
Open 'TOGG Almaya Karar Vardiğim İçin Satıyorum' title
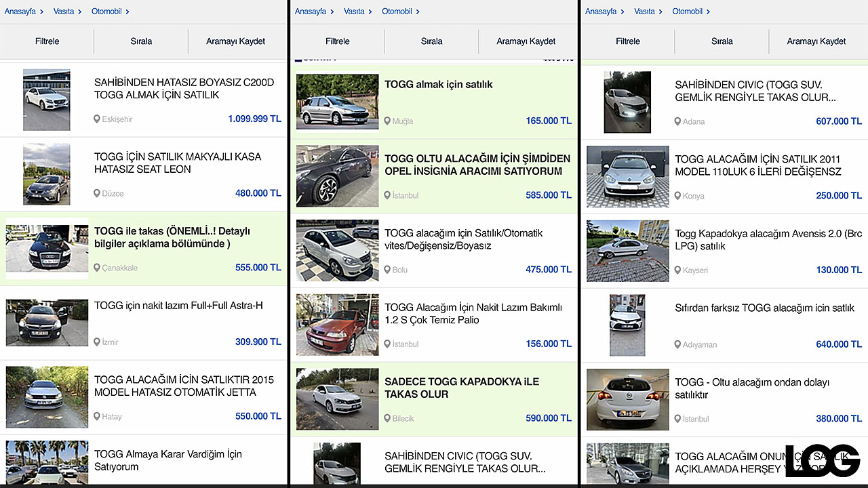[168, 460]
